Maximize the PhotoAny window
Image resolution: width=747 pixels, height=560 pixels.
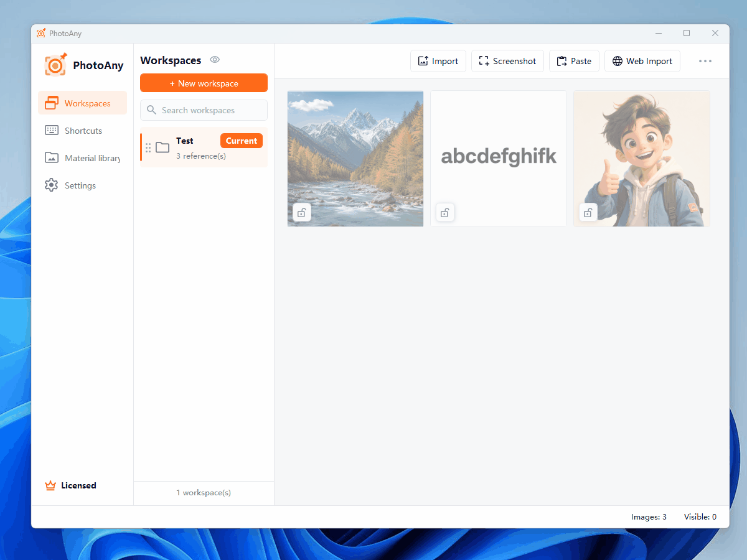click(687, 33)
